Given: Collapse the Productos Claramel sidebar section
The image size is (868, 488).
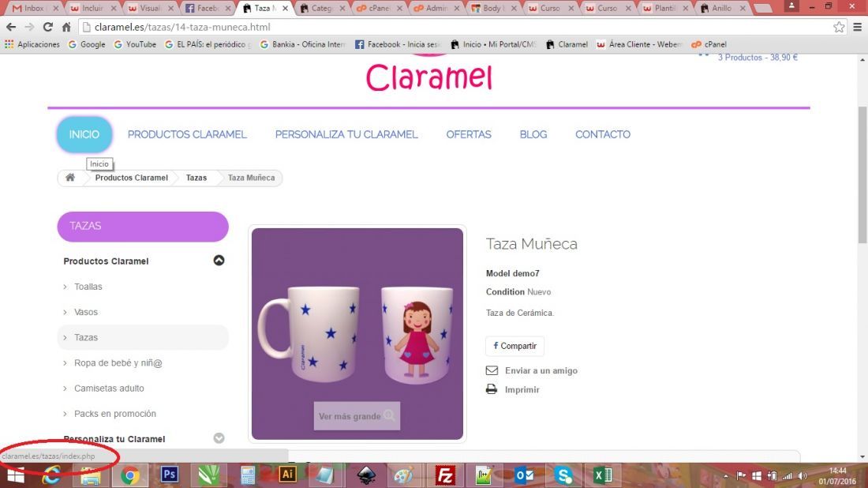Looking at the screenshot, I should 219,261.
